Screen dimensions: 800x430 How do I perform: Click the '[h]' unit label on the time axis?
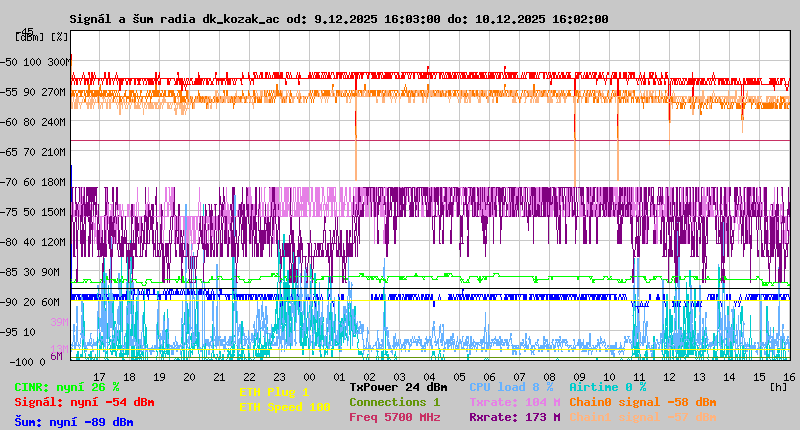pyautogui.click(x=778, y=385)
